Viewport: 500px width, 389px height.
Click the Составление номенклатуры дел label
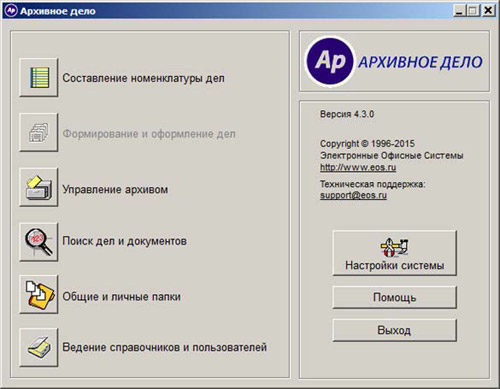(143, 78)
